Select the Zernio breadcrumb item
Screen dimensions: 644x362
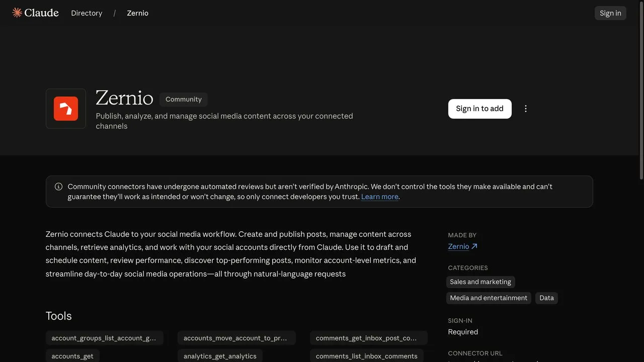coord(137,13)
